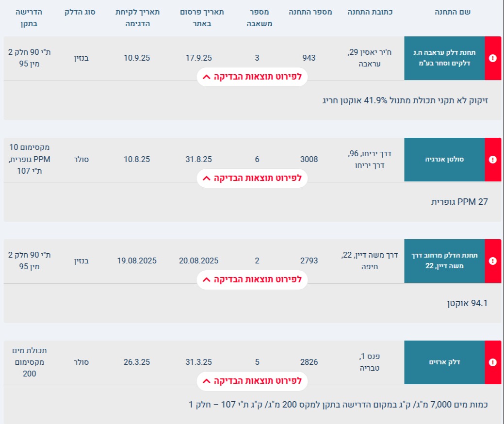Click the מספר התחנה column header

pyautogui.click(x=310, y=12)
